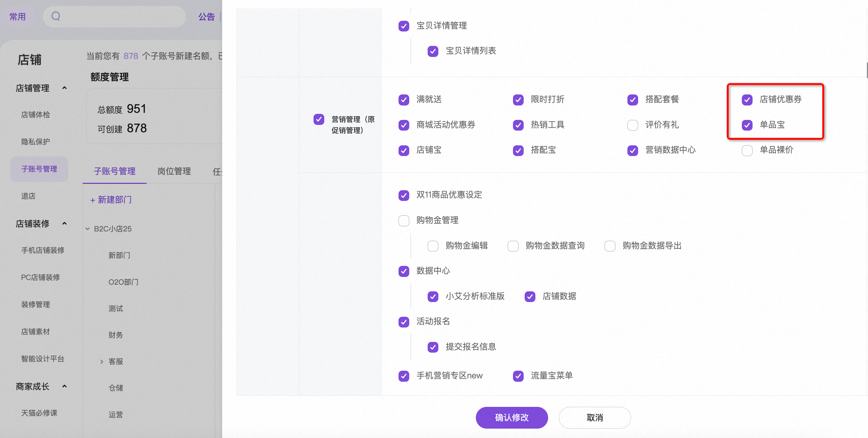Viewport: 868px width, 438px height.
Task: Expand the 客服 department node
Action: 102,361
